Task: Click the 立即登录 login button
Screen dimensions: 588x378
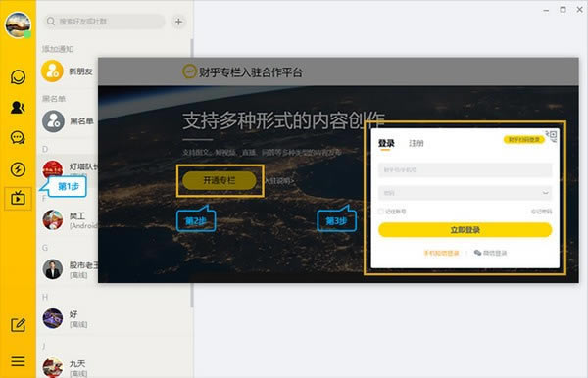Action: pyautogui.click(x=465, y=230)
